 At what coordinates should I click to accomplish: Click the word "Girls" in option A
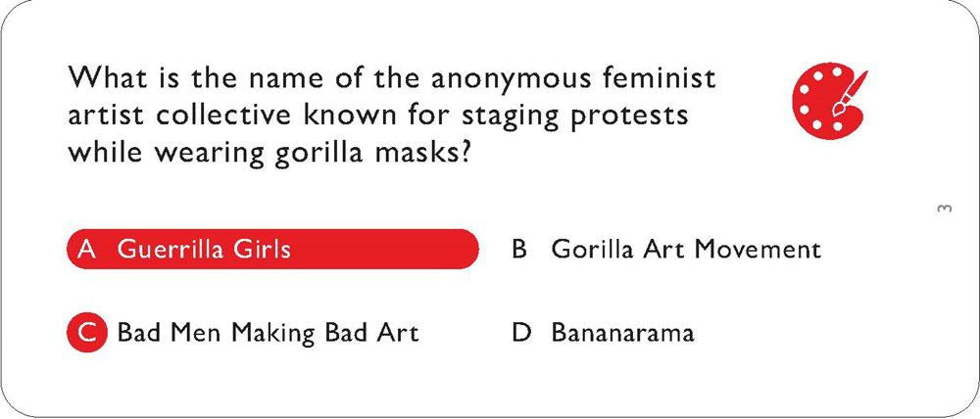[x=262, y=249]
